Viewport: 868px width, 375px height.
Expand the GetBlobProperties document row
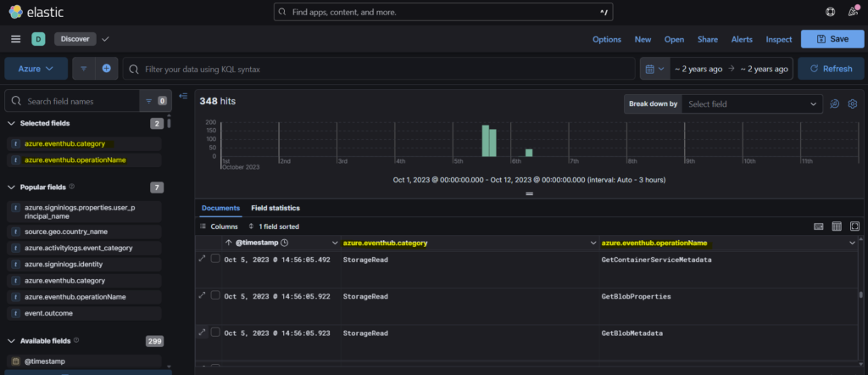pos(202,295)
